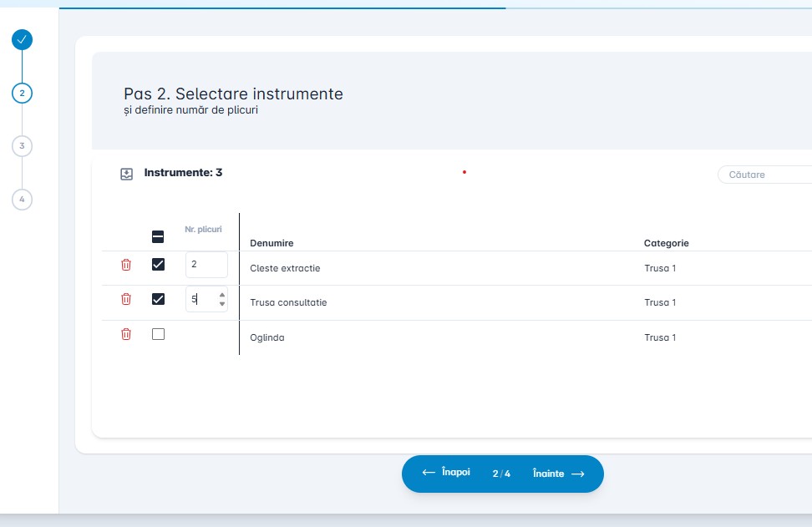Jump to step 4 circle
The height and width of the screenshot is (527, 812).
tap(23, 200)
